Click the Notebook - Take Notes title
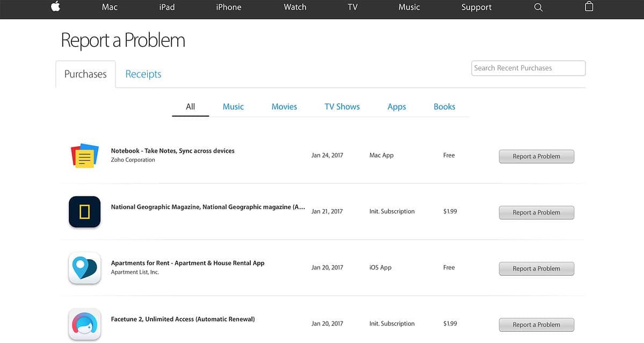This screenshot has height=343, width=644. [172, 151]
